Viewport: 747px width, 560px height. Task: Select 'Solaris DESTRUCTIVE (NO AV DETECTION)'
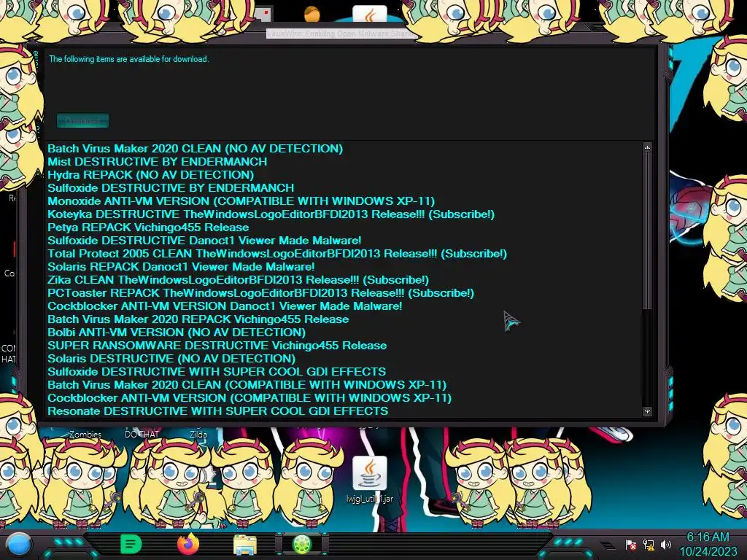171,359
